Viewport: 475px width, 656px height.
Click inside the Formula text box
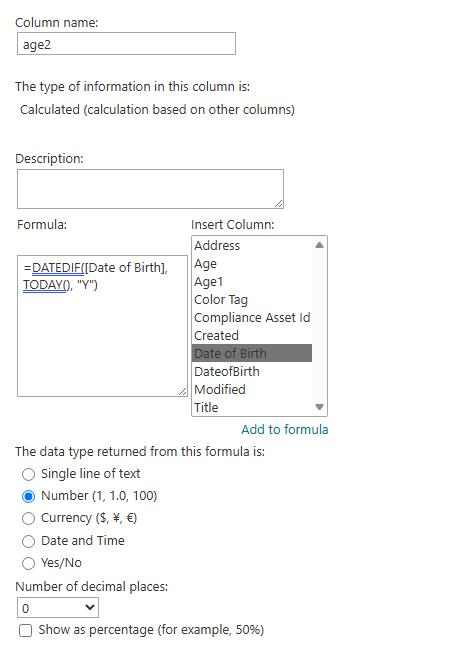[103, 326]
